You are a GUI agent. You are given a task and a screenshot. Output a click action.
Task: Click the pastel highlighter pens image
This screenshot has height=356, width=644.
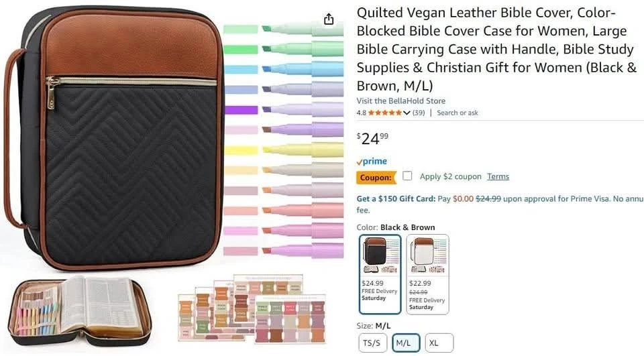tap(283, 139)
